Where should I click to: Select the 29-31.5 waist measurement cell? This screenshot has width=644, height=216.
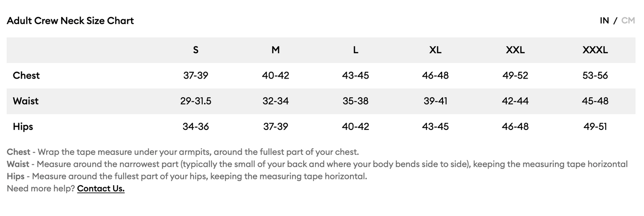tap(196, 101)
